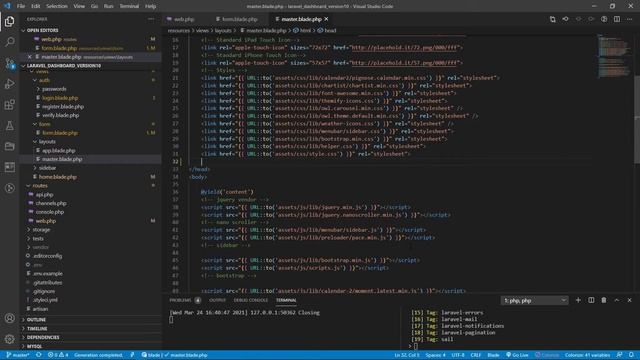The image size is (640, 360).
Task: Open the terminal selector dropdown '1: php, php'
Action: pos(535,300)
